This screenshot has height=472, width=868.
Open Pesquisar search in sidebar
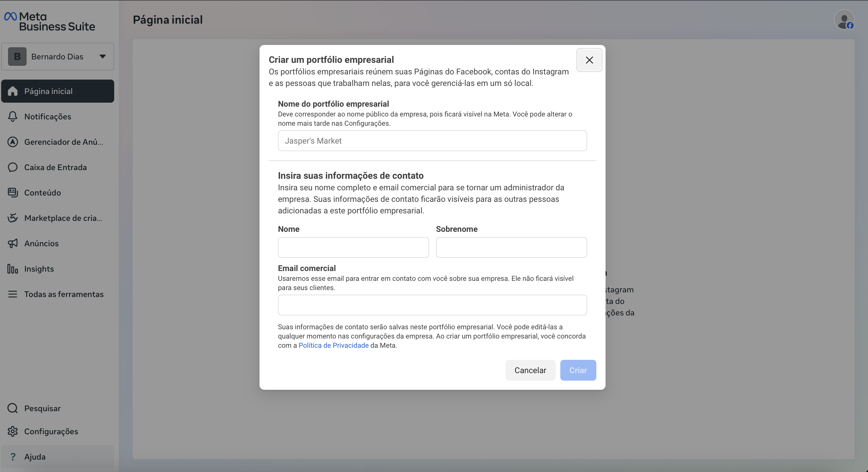tap(42, 408)
